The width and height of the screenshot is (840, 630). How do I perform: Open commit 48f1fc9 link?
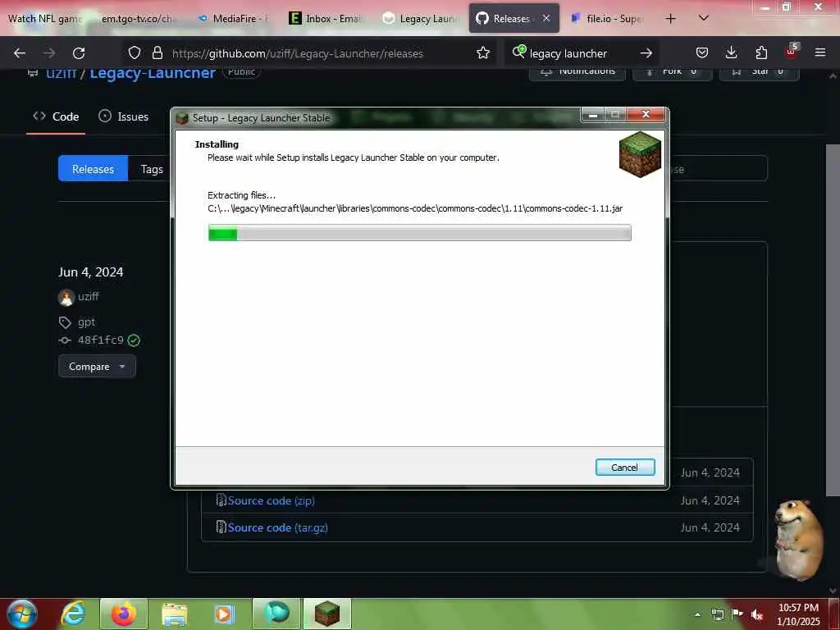coord(100,340)
